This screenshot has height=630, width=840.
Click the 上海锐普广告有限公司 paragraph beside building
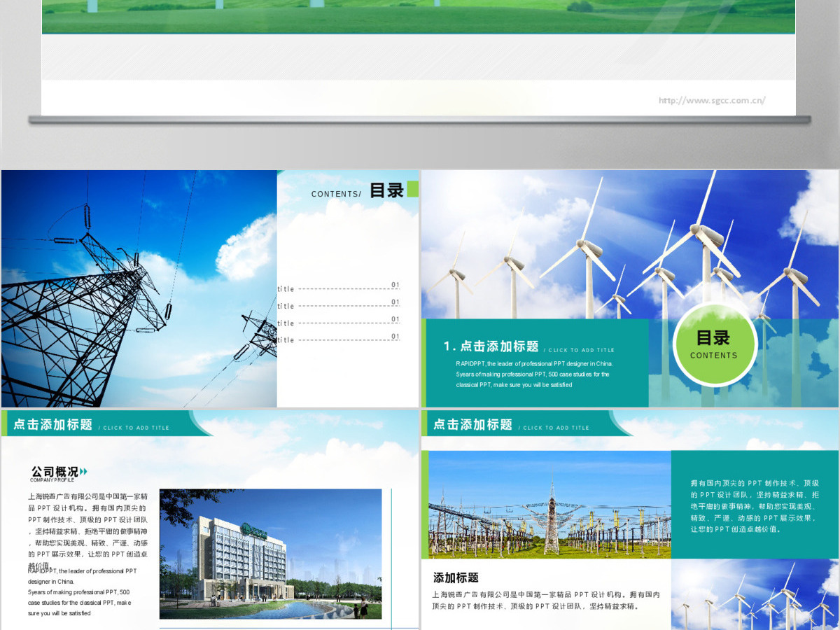87,530
